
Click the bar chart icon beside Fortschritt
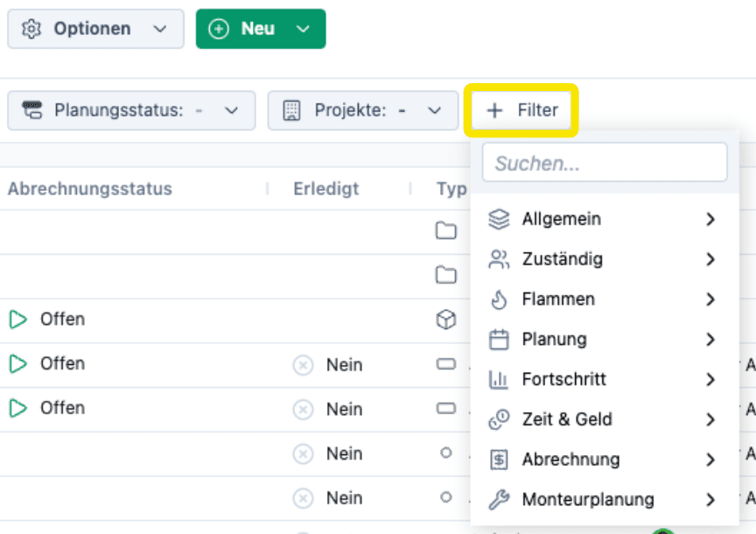click(x=499, y=379)
